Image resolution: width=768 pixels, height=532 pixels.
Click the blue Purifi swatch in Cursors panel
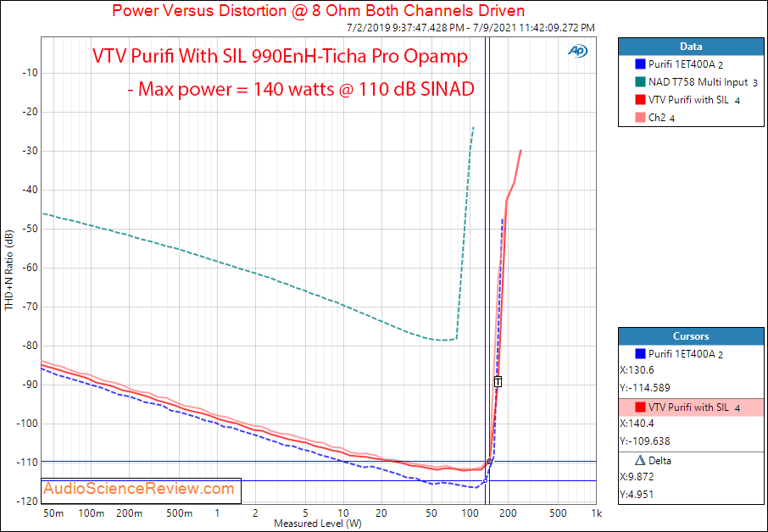coord(640,353)
